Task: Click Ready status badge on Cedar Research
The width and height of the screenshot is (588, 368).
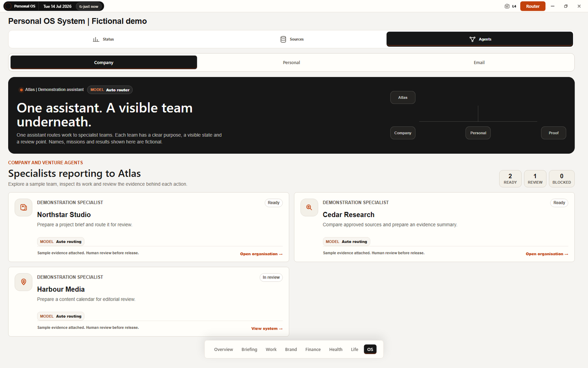Action: 559,203
